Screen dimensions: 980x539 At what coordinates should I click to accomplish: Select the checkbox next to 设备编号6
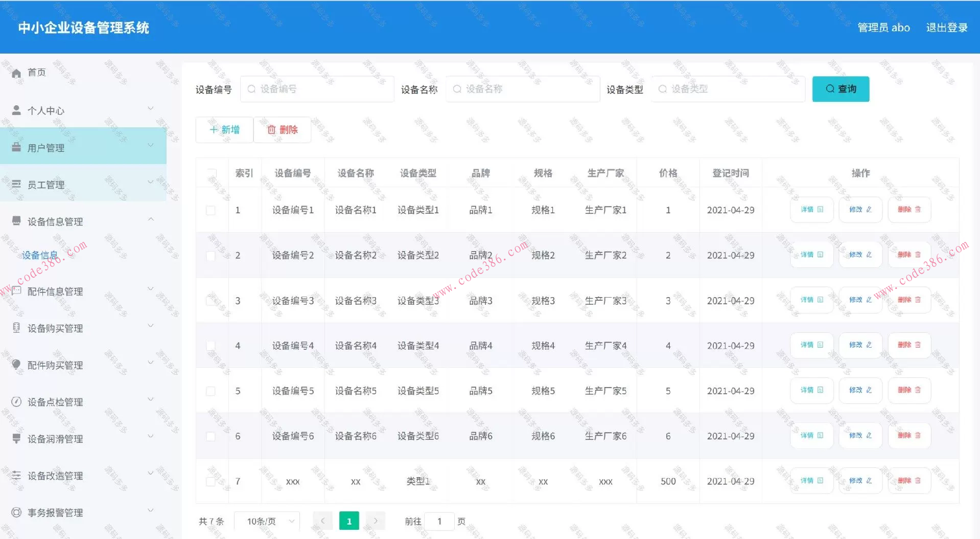point(211,436)
